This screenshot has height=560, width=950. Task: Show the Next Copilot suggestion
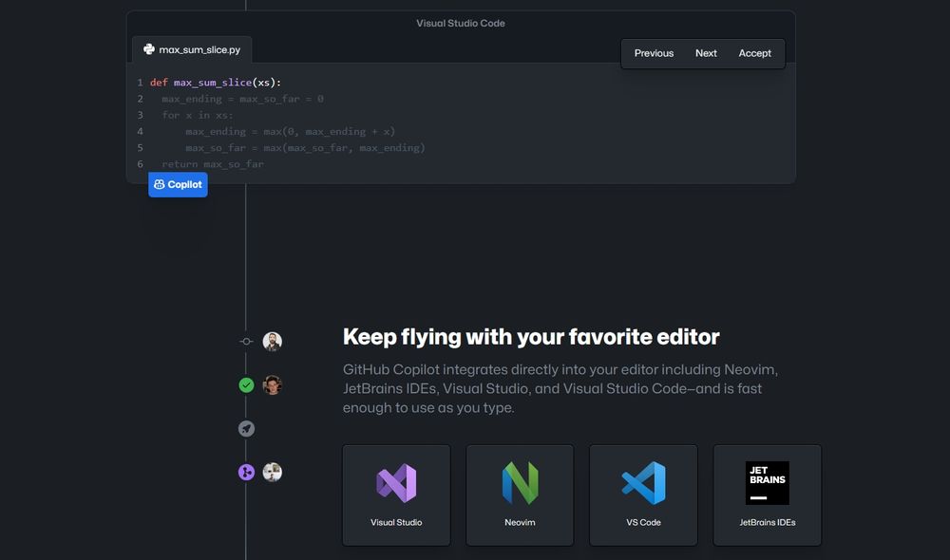click(706, 53)
